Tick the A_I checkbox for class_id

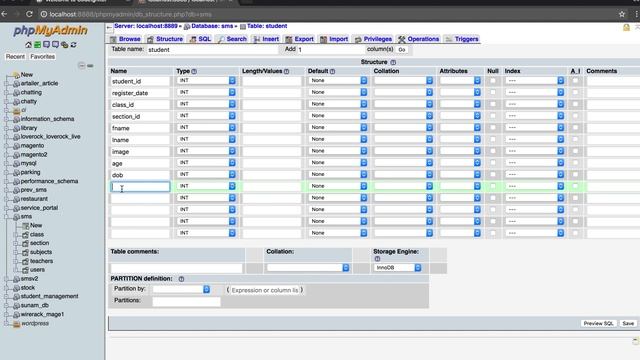click(575, 104)
